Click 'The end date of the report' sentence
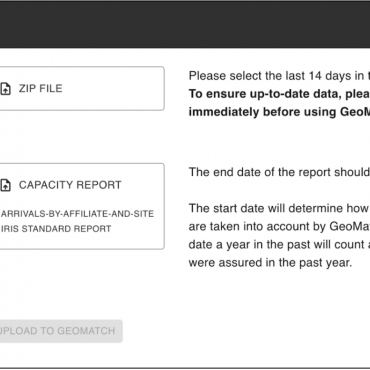Screen dimensions: 370x370 pyautogui.click(x=279, y=172)
